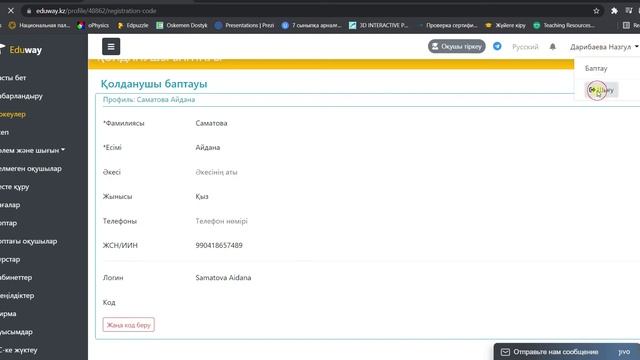Switch language to Русский
640x360 pixels.
(525, 47)
